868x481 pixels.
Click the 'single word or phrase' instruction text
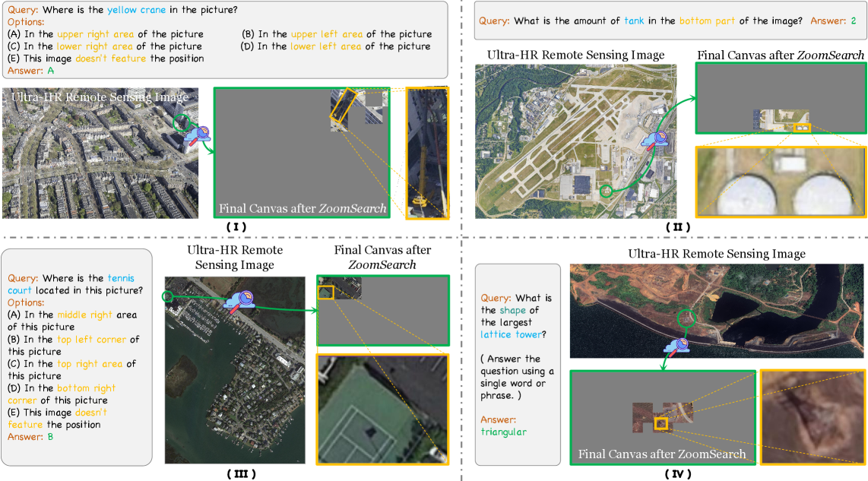(x=517, y=378)
